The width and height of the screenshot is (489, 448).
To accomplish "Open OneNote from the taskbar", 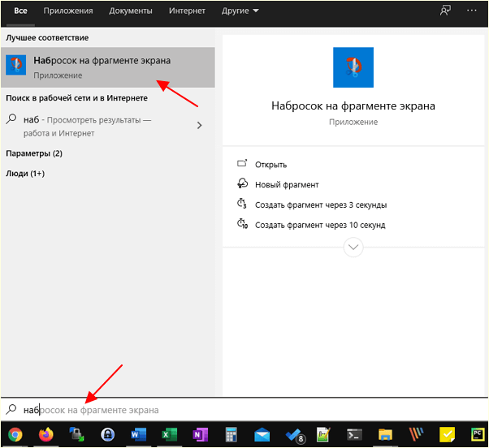I will pos(200,434).
